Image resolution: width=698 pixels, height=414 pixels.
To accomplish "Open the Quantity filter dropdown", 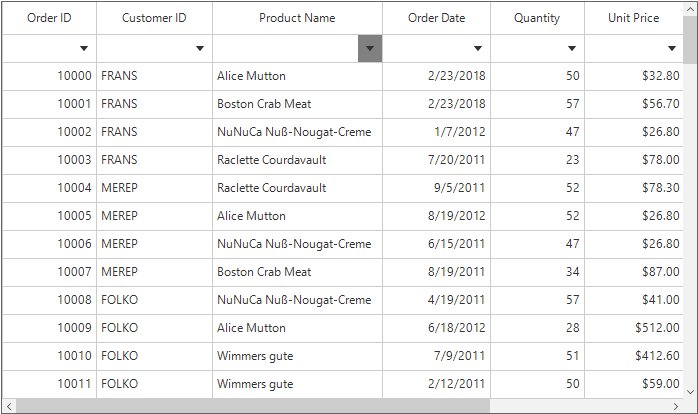I will click(572, 49).
